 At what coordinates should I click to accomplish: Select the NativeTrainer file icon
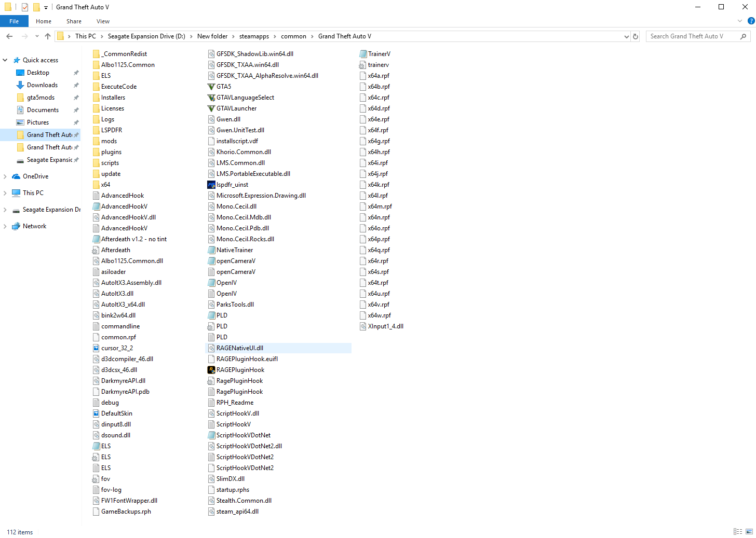click(211, 250)
